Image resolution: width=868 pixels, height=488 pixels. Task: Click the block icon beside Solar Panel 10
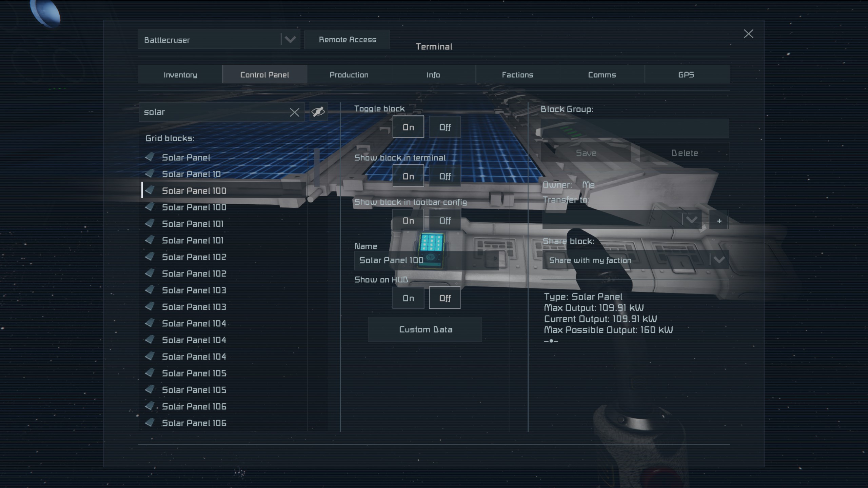(x=150, y=174)
